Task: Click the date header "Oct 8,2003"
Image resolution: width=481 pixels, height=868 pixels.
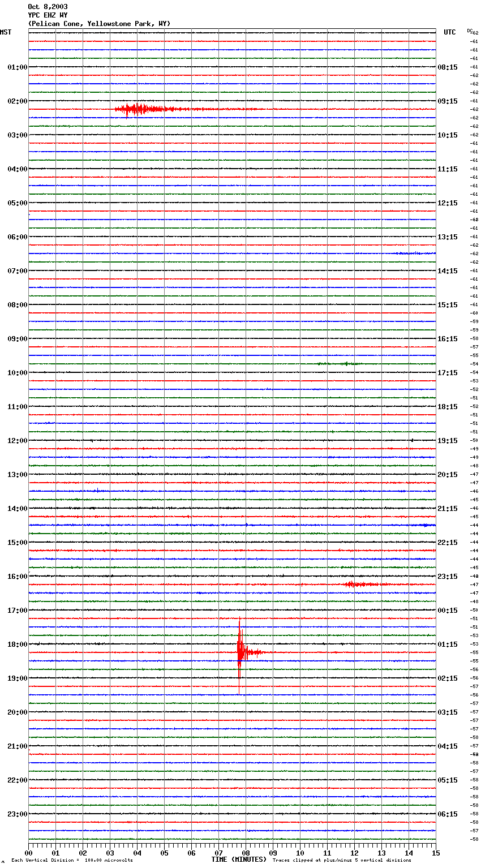Action: [x=48, y=7]
